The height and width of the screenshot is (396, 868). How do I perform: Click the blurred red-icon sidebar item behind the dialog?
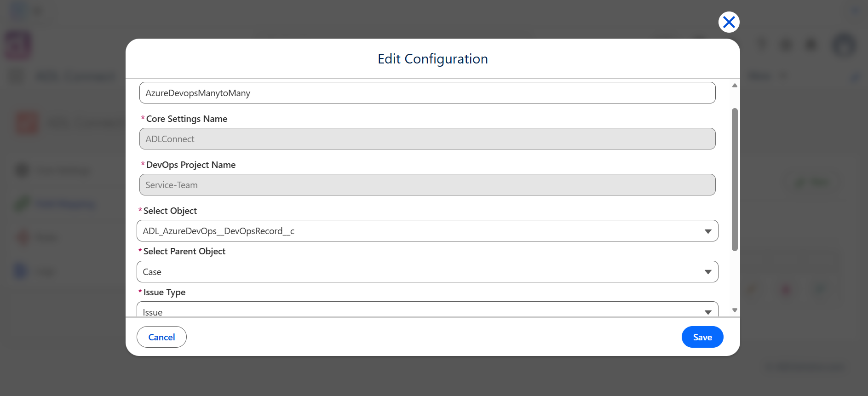(x=37, y=237)
